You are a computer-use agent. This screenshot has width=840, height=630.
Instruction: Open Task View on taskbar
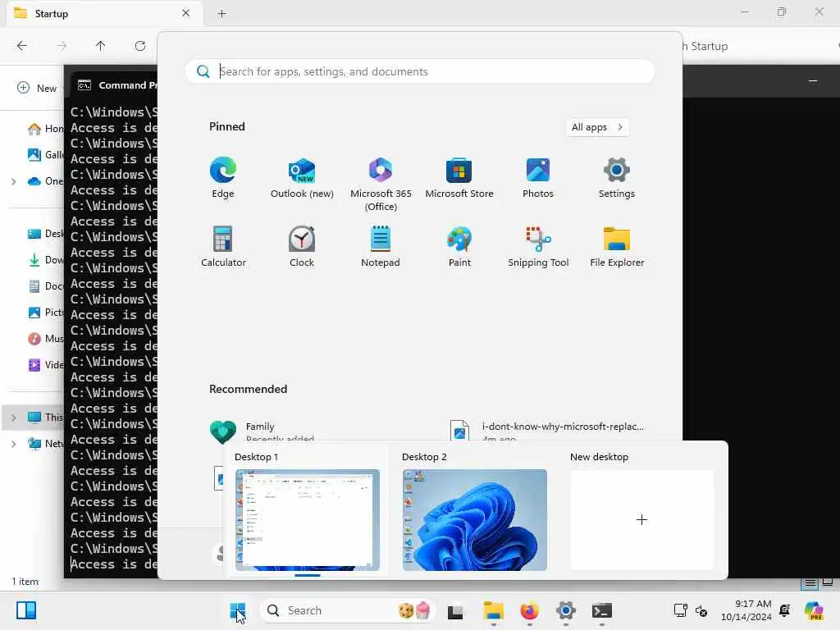(x=455, y=610)
